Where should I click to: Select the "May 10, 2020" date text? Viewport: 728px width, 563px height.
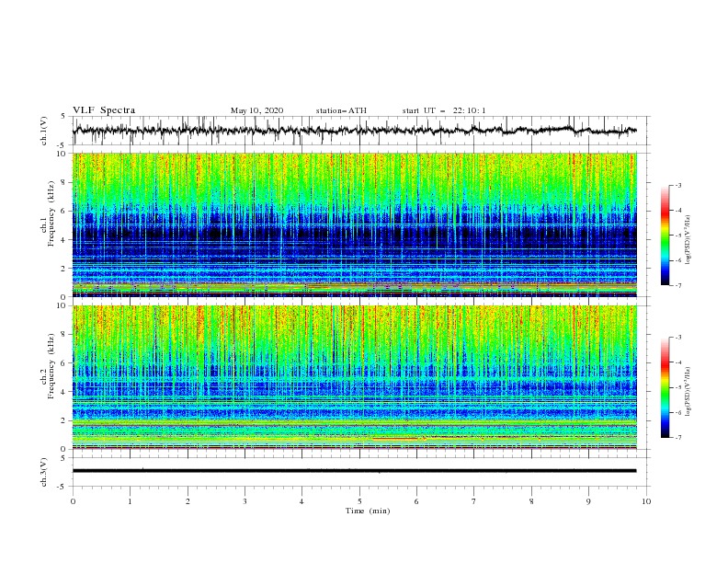pos(256,110)
